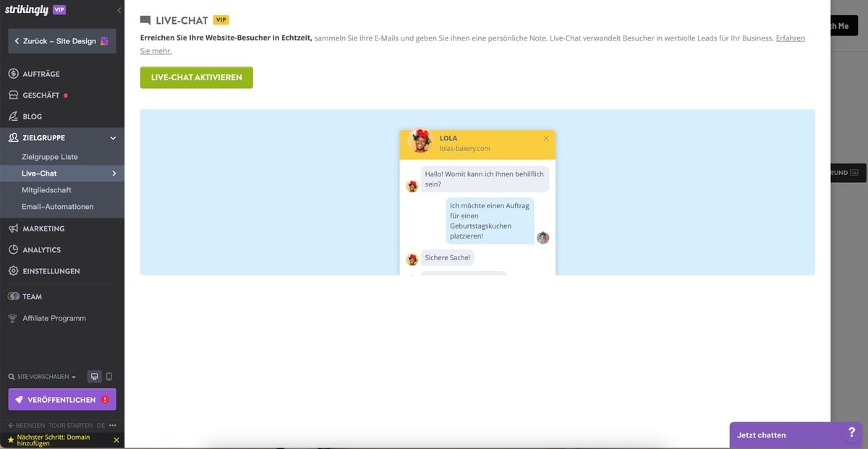Activate Live-Chat with green button
The height and width of the screenshot is (449, 868).
tap(197, 77)
